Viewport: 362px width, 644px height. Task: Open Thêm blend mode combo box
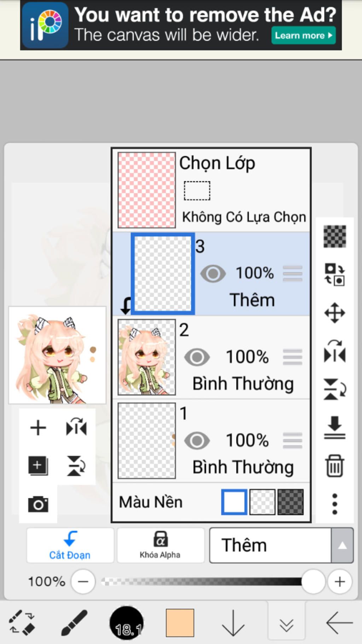[x=281, y=545]
